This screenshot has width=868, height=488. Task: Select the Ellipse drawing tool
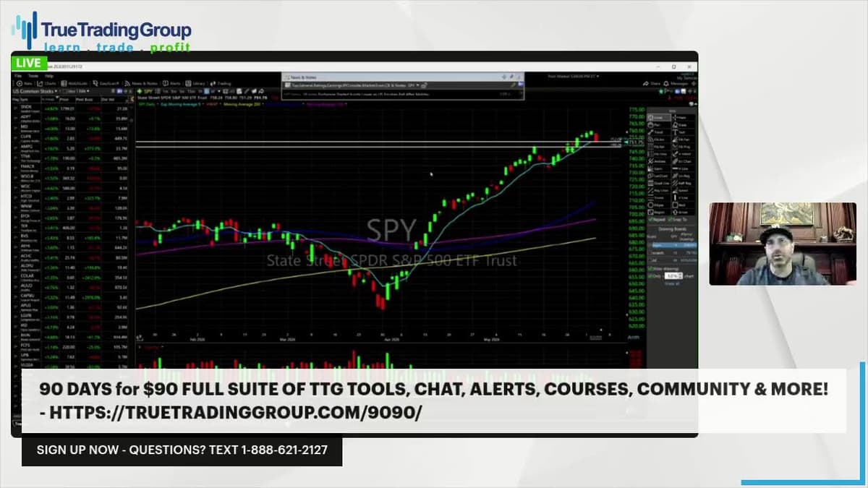(658, 205)
